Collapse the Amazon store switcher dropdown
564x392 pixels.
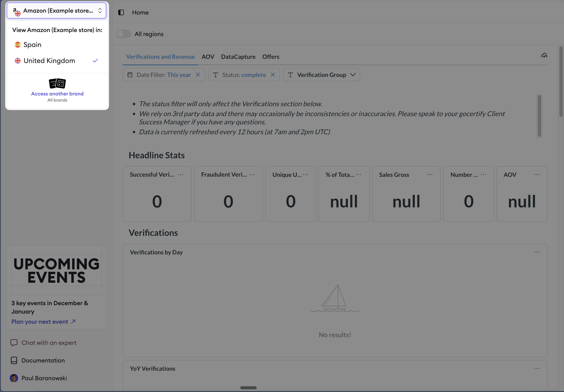[x=57, y=11]
